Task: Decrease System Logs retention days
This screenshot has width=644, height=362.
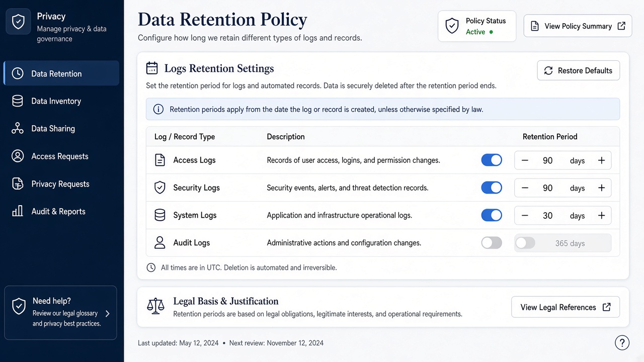Action: click(525, 216)
